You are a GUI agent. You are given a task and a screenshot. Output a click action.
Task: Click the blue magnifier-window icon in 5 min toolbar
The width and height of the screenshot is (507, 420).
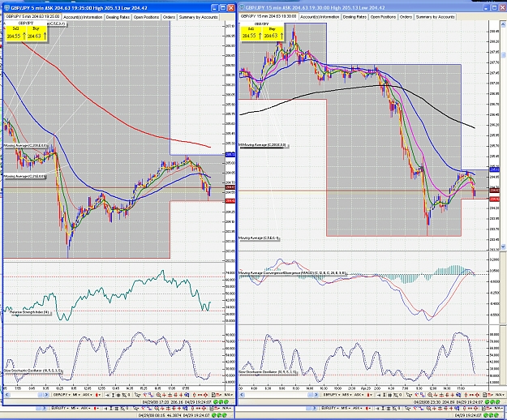pyautogui.click(x=187, y=395)
